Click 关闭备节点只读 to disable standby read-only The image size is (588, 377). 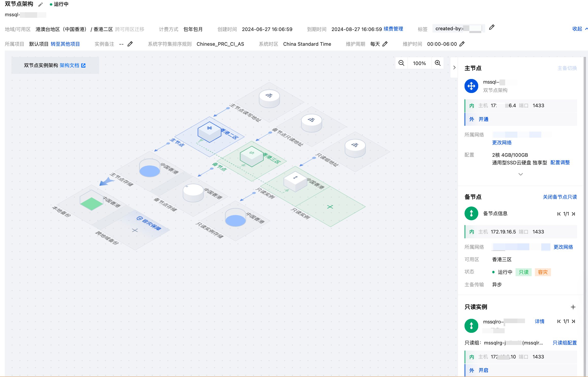[x=560, y=197]
